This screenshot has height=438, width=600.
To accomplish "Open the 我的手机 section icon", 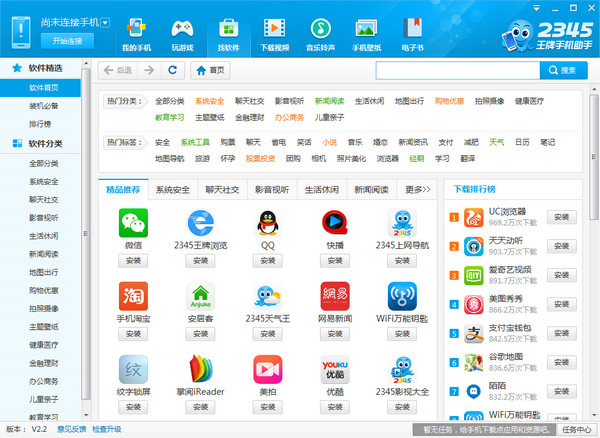I will click(136, 28).
